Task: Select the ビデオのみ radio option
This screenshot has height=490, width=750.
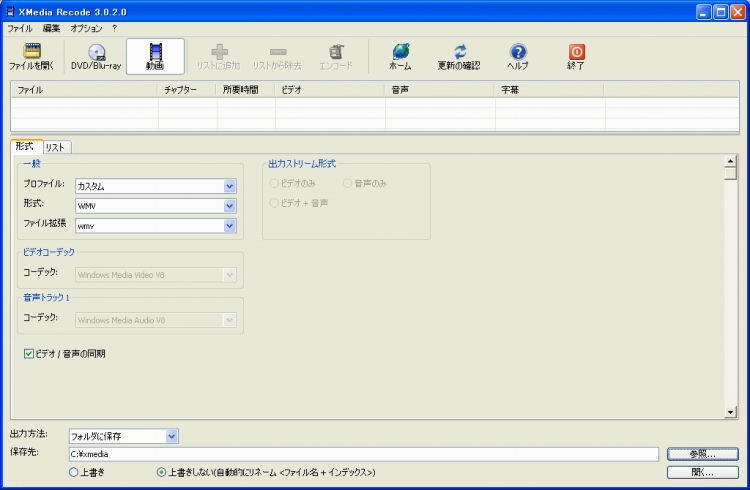Action: [274, 183]
